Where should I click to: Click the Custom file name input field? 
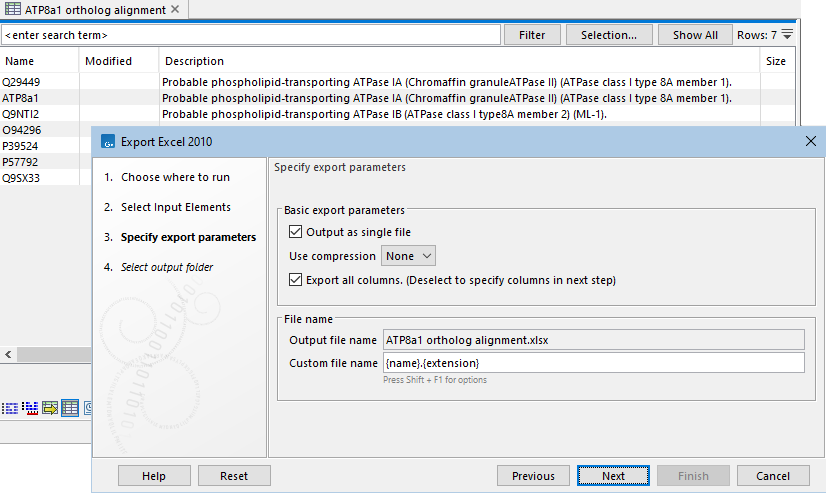coord(594,363)
